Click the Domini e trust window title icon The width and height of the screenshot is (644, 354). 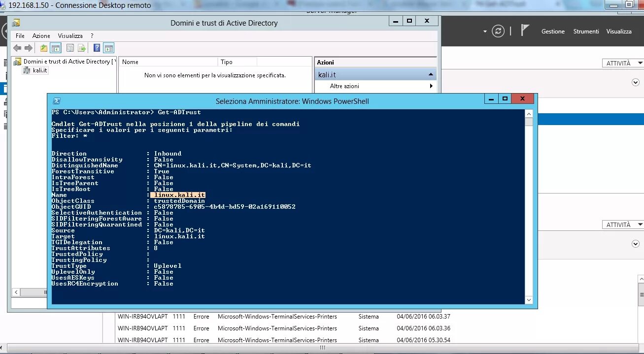pos(16,23)
